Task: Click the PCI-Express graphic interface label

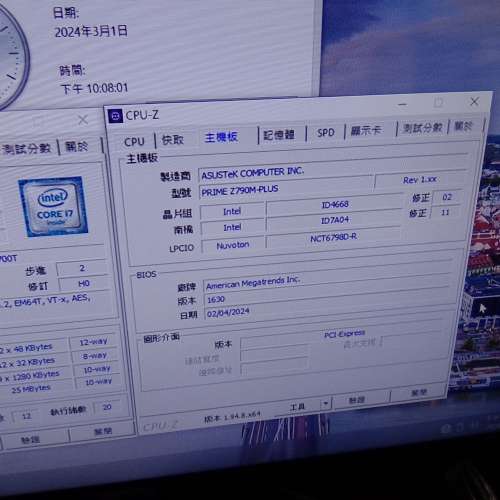Action: (x=345, y=333)
